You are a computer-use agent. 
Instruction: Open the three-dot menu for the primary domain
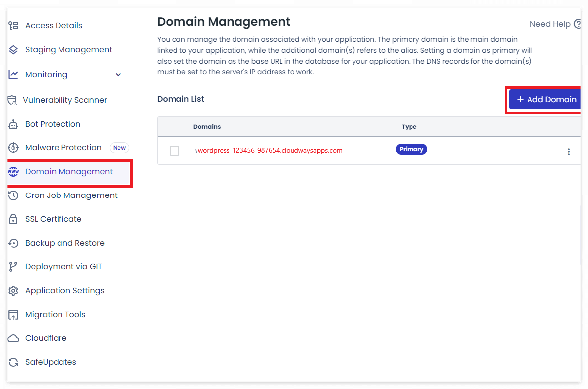click(569, 152)
